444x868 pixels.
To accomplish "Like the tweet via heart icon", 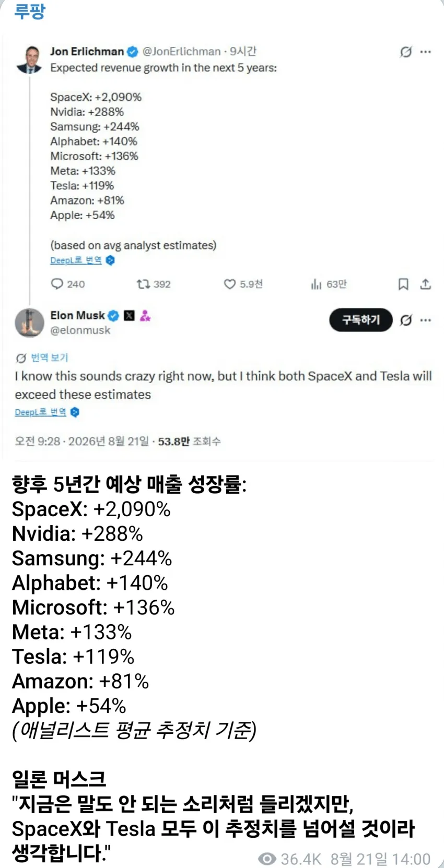I will coord(230,284).
